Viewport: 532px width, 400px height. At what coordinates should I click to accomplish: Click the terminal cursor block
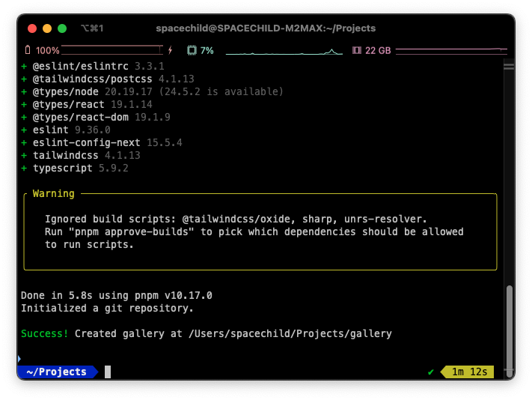(108, 372)
